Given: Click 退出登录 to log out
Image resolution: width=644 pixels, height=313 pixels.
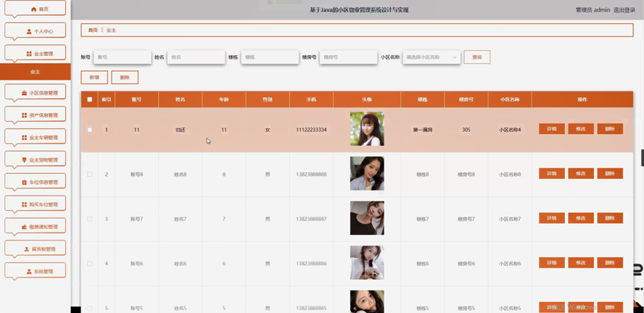Looking at the screenshot, I should [x=624, y=10].
